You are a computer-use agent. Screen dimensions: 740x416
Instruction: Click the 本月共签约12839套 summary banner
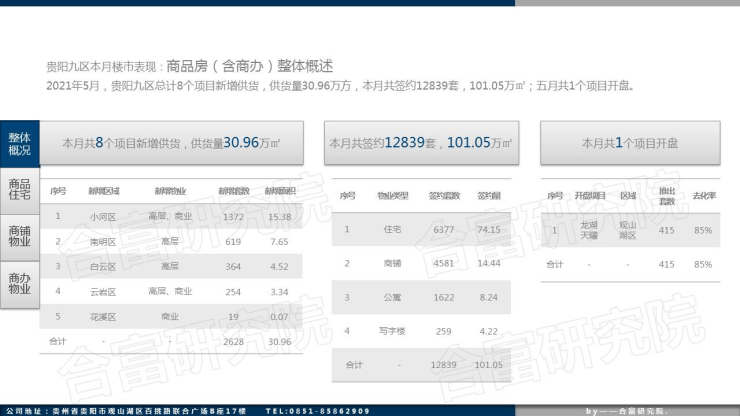(x=421, y=143)
